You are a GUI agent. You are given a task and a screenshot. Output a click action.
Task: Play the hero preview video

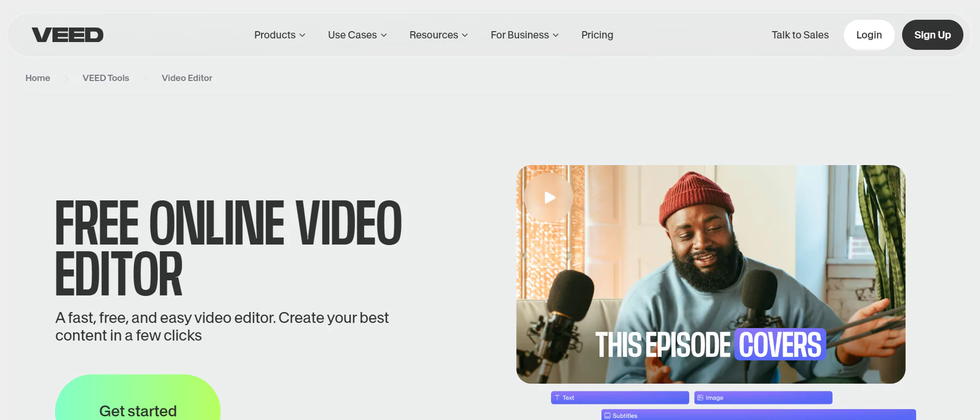548,197
